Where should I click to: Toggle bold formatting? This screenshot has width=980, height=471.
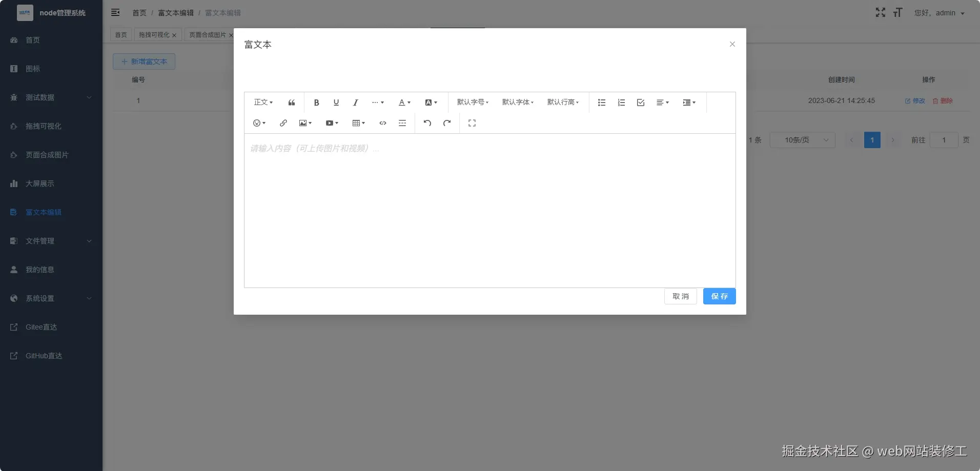pyautogui.click(x=317, y=103)
